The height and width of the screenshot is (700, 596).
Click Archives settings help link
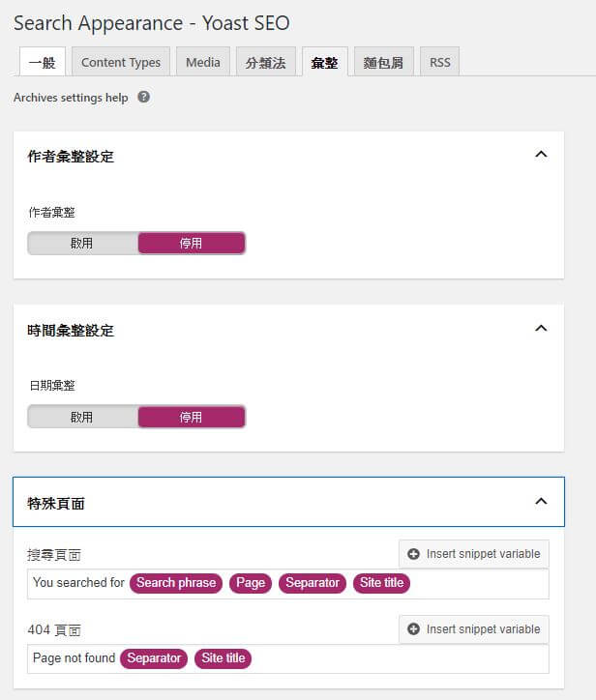(x=71, y=98)
